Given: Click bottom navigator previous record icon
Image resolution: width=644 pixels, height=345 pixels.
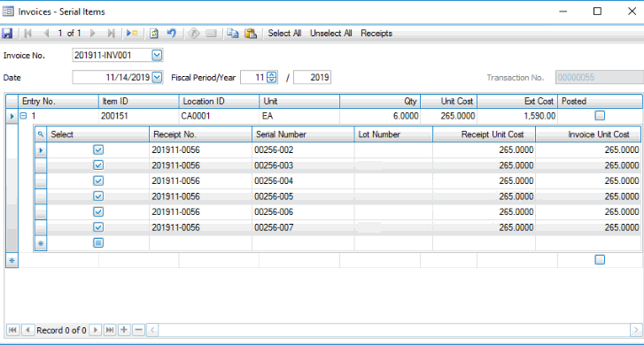Looking at the screenshot, I should (x=27, y=330).
